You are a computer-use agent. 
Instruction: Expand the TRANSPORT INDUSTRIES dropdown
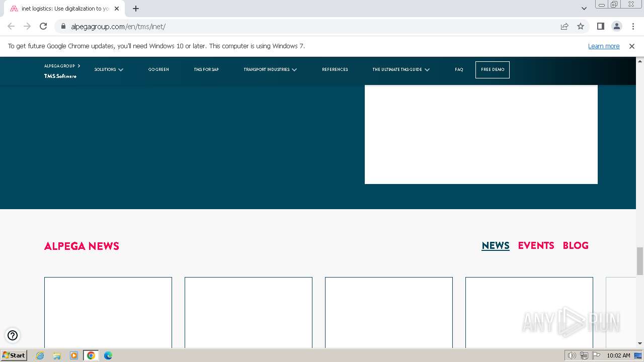[x=270, y=69]
